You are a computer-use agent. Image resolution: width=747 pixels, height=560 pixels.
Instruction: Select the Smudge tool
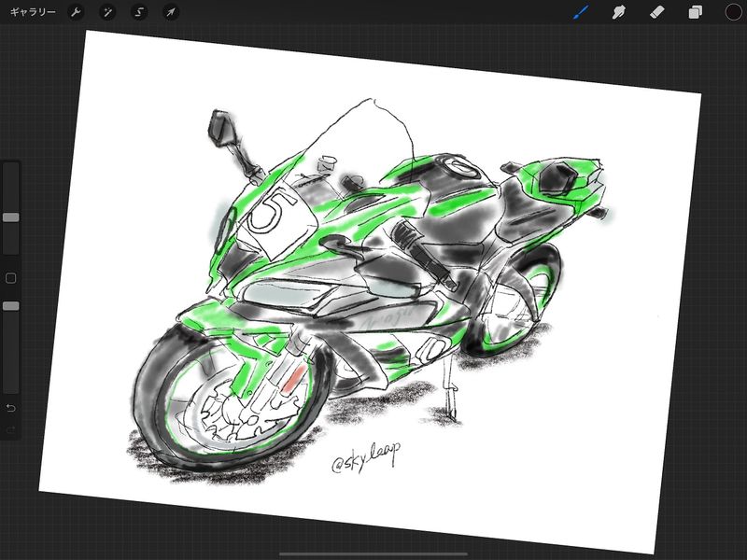coord(617,12)
